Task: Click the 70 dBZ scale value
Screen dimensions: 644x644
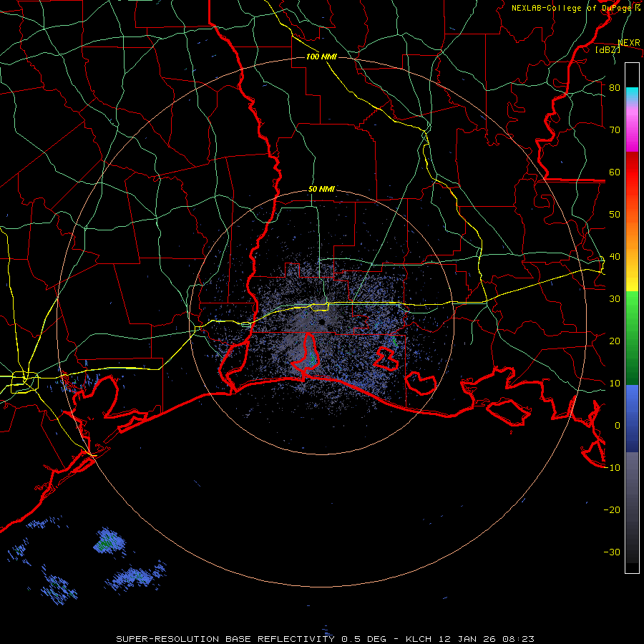Action: (x=615, y=130)
